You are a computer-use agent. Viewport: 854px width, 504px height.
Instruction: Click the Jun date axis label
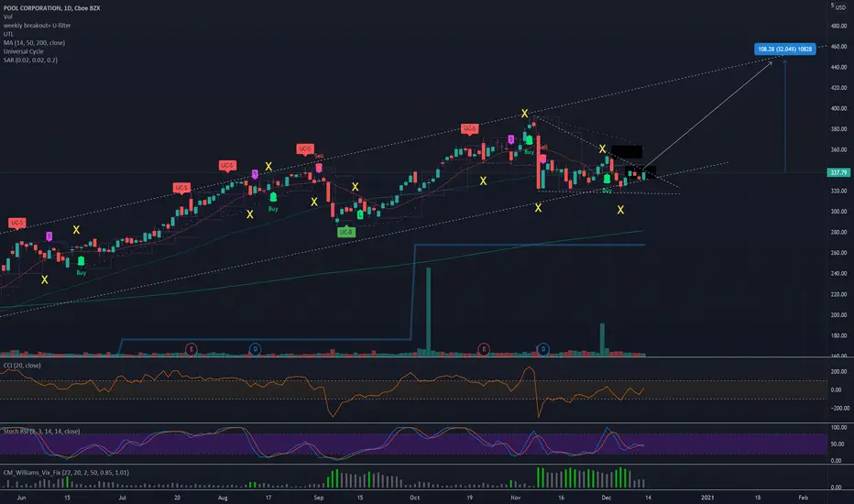[x=21, y=498]
